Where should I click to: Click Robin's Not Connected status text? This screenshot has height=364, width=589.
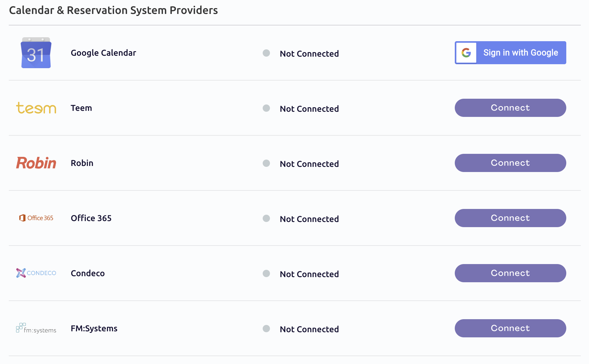[309, 164]
